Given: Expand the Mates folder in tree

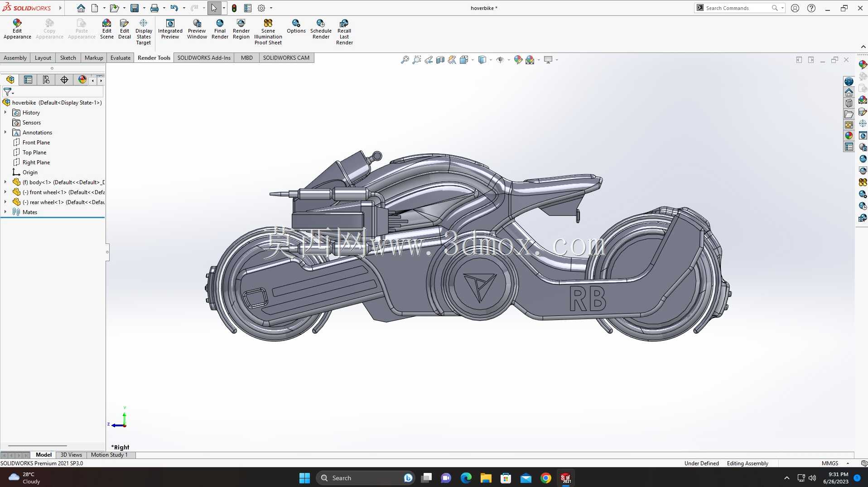Looking at the screenshot, I should click(5, 212).
